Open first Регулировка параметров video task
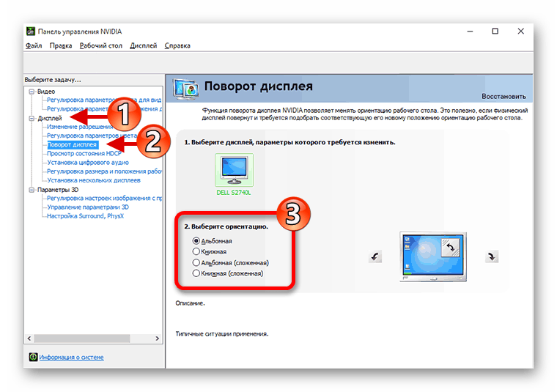Screen dimensions: 557x392 104,100
